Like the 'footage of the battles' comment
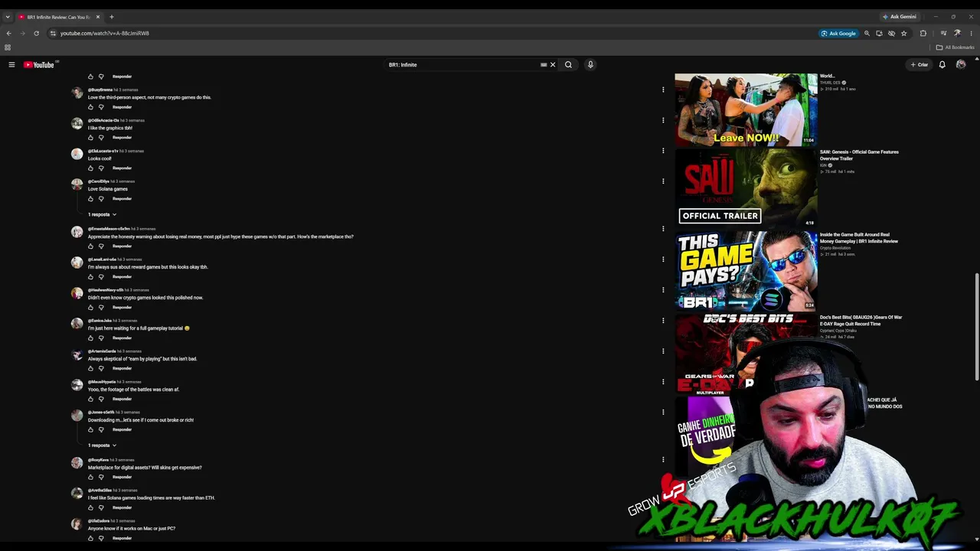 [90, 399]
